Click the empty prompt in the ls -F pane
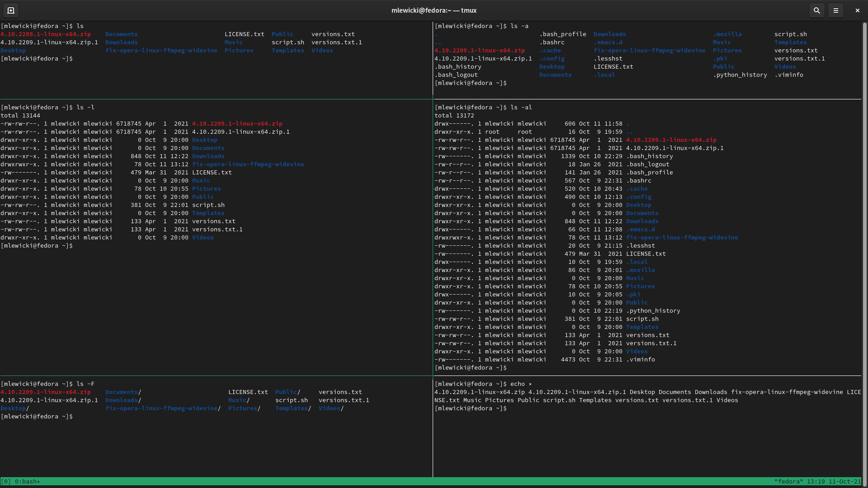Image resolution: width=868 pixels, height=488 pixels. [x=37, y=417]
